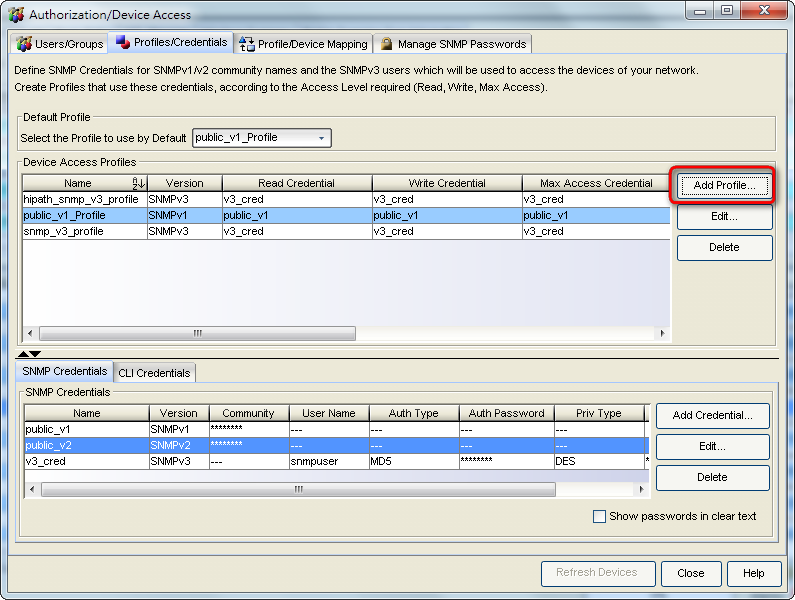Click the Version column header in profiles table
This screenshot has width=795, height=600.
pos(185,183)
